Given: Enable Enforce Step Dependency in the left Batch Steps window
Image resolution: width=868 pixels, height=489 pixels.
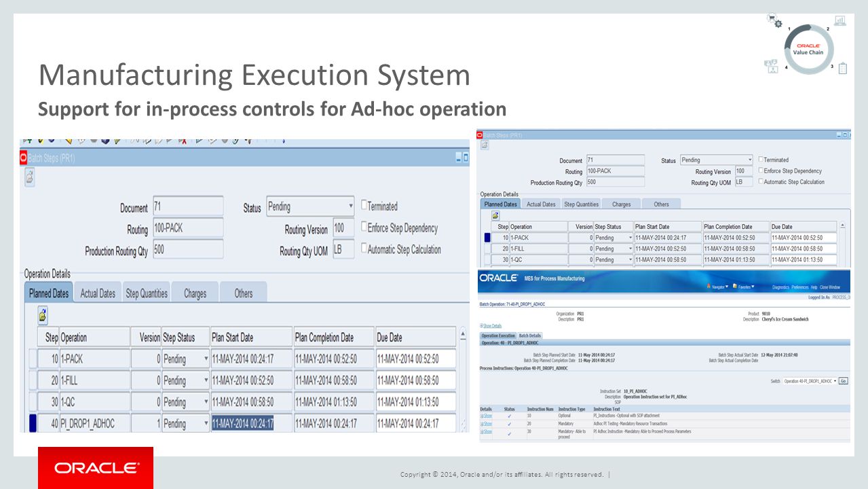Looking at the screenshot, I should pos(364,227).
